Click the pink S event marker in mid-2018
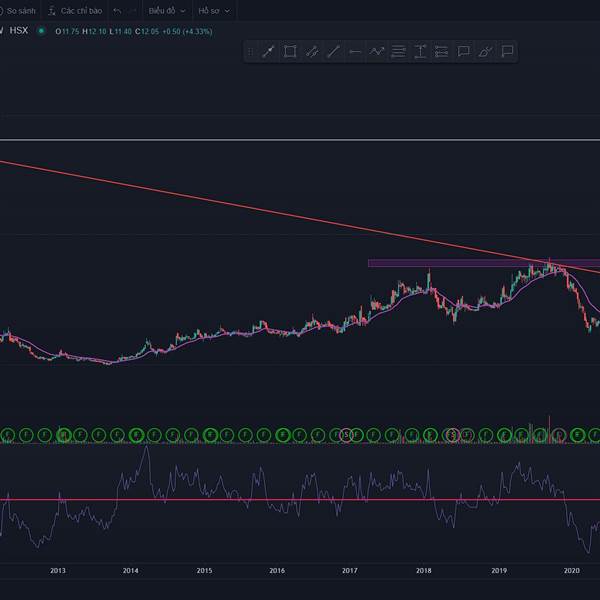 (453, 435)
